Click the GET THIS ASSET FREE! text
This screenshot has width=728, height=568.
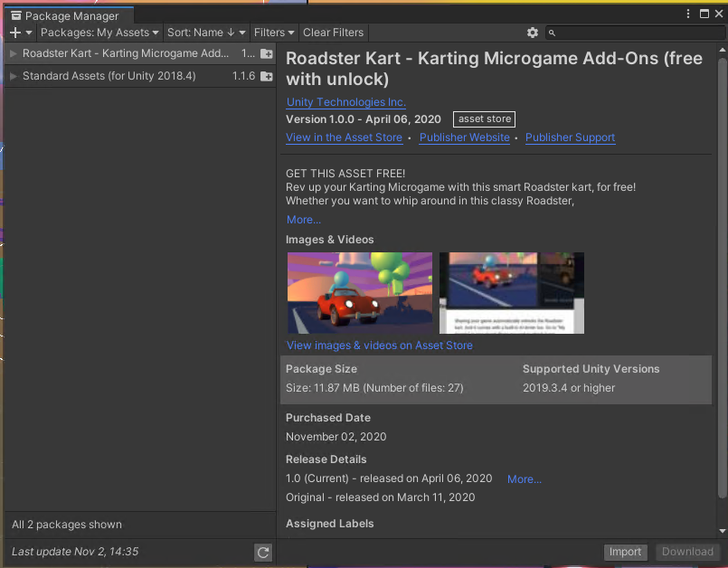(x=345, y=174)
